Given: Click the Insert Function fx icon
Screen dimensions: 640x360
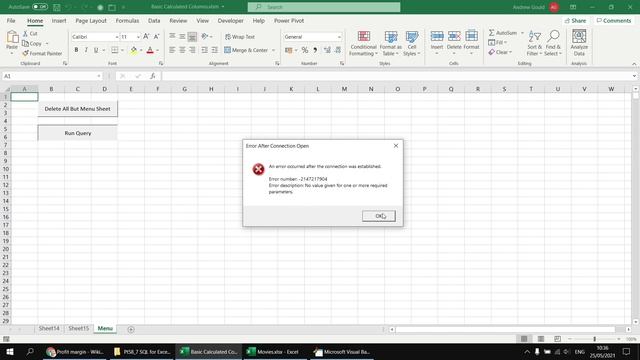Looking at the screenshot, I should coord(152,76).
